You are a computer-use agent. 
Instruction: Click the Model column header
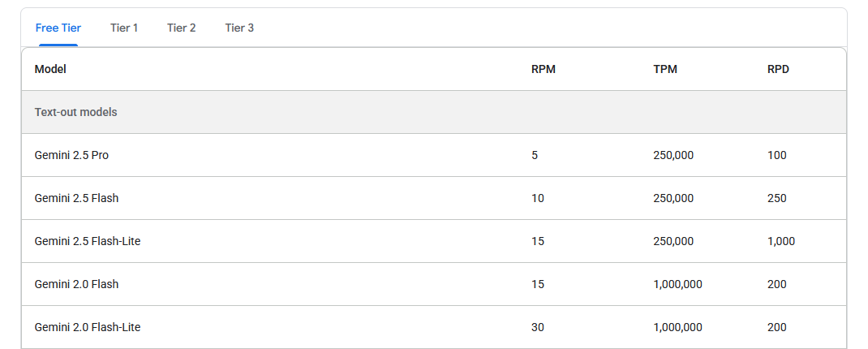tap(50, 69)
